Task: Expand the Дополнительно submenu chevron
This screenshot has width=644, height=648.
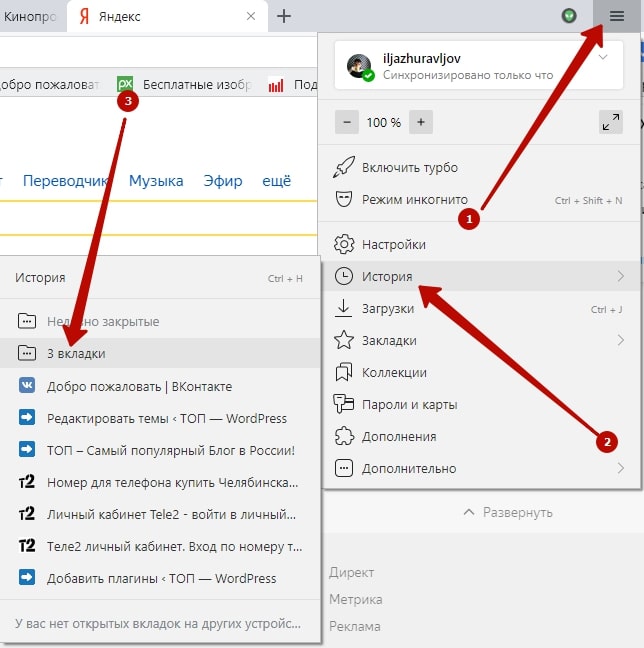Action: click(x=620, y=468)
